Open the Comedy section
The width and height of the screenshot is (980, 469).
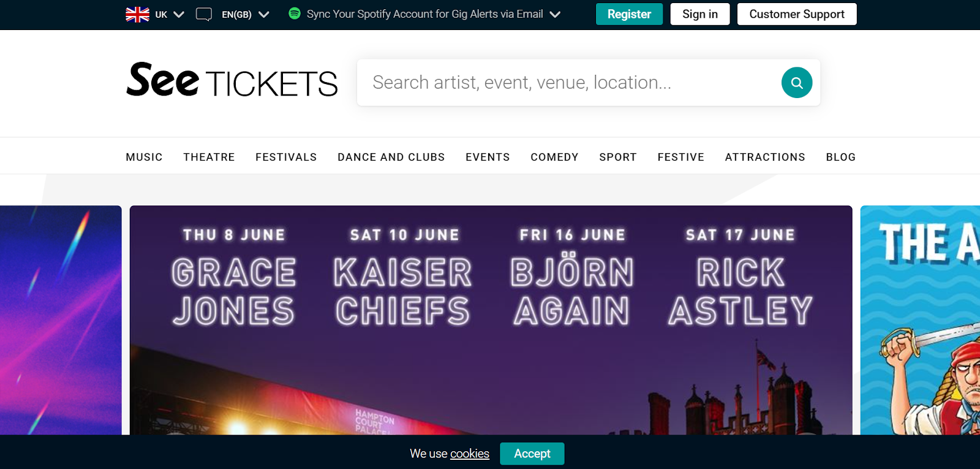pyautogui.click(x=554, y=157)
